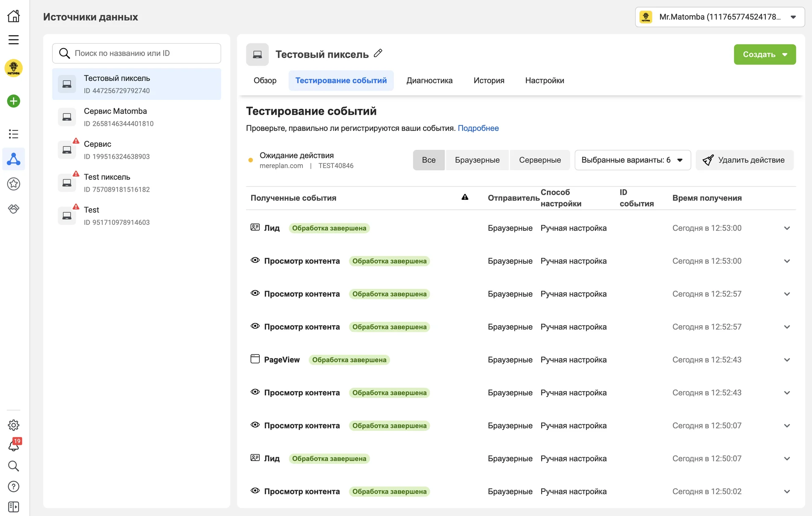Image resolution: width=812 pixels, height=516 pixels.
Task: Click the TEST40846 test code text
Action: click(336, 166)
